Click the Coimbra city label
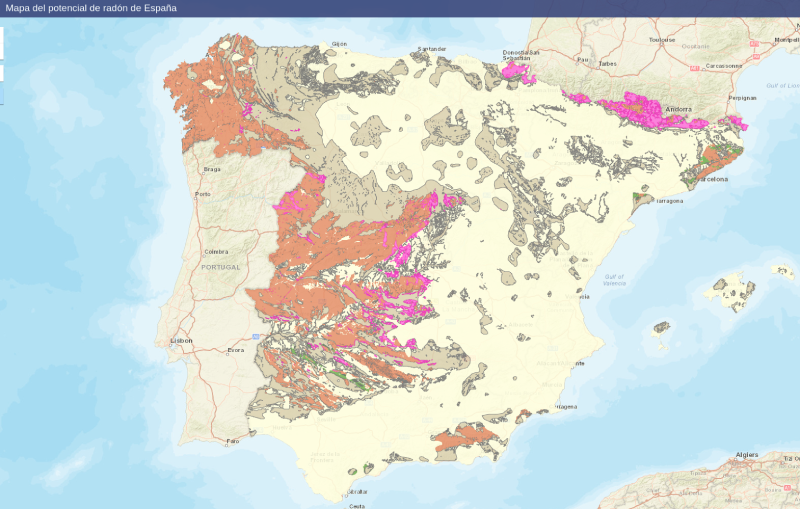The image size is (800, 509). 215,252
